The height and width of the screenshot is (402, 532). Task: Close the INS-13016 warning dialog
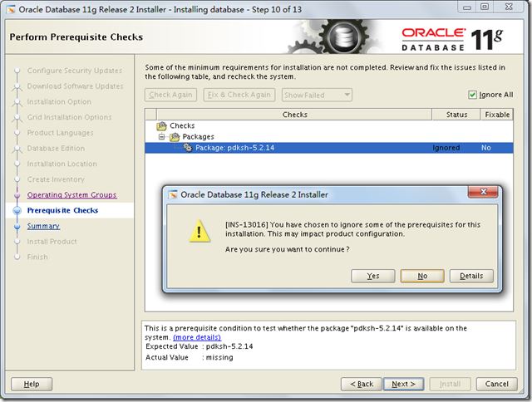click(483, 192)
